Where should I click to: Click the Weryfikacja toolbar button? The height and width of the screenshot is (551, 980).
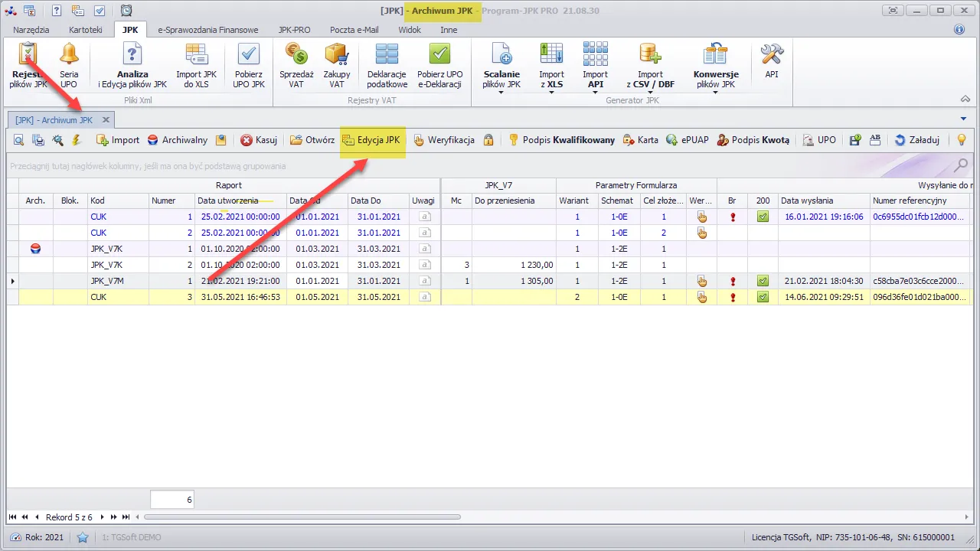[444, 140]
